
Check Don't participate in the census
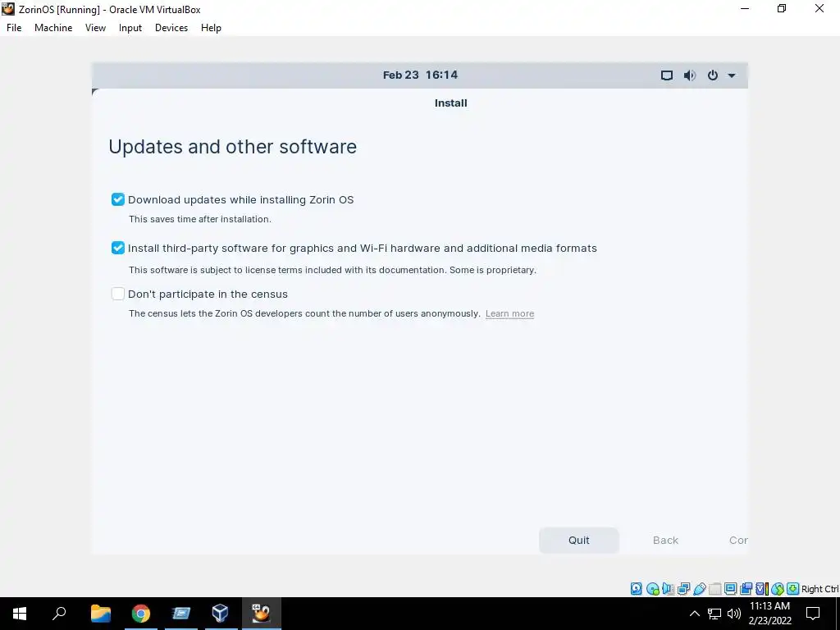point(118,294)
